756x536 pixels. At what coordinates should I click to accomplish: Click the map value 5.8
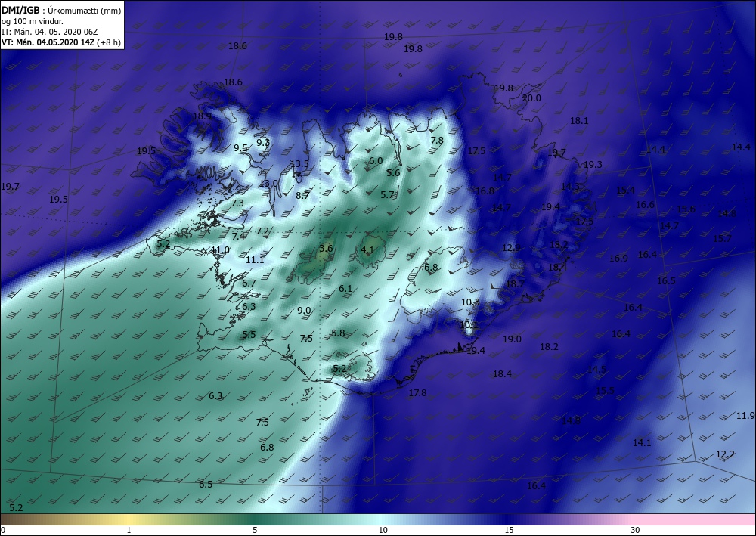click(338, 333)
